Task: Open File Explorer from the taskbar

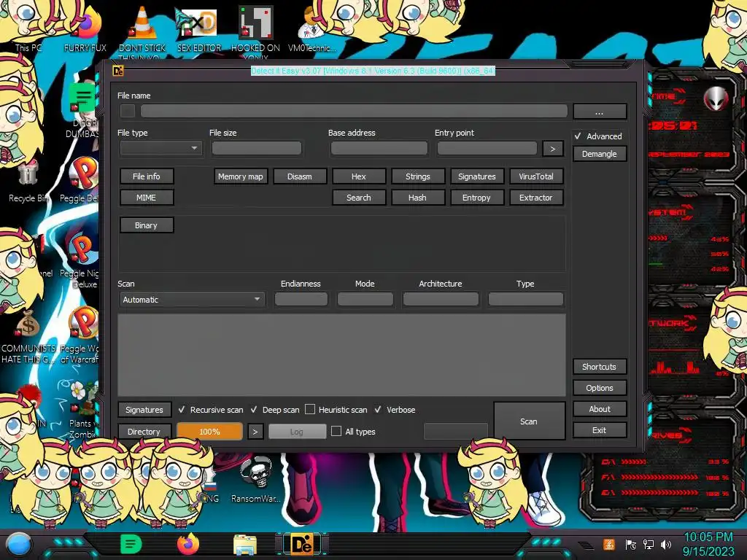Action: 245,545
